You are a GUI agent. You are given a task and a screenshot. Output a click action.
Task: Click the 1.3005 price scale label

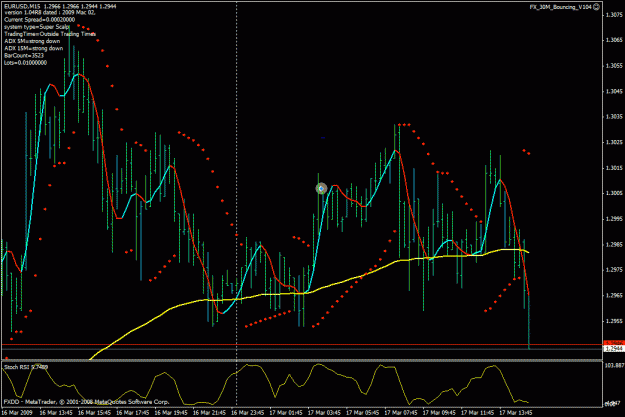point(614,193)
